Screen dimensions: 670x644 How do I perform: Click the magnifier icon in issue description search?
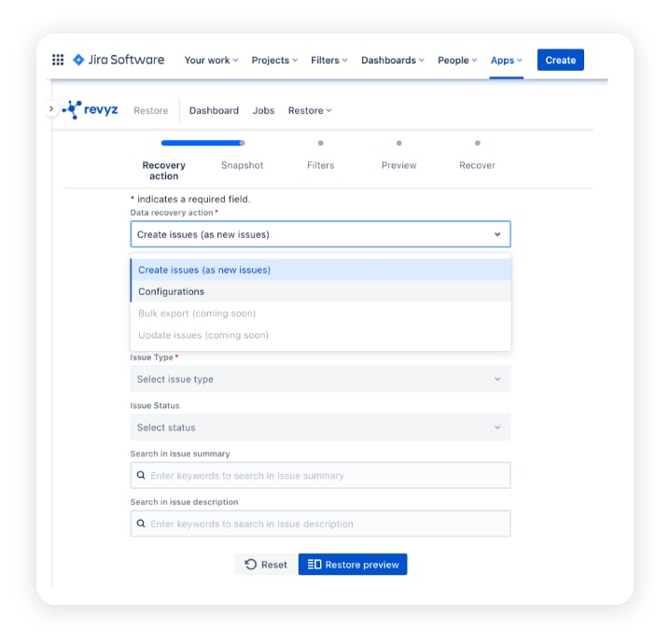pos(142,524)
